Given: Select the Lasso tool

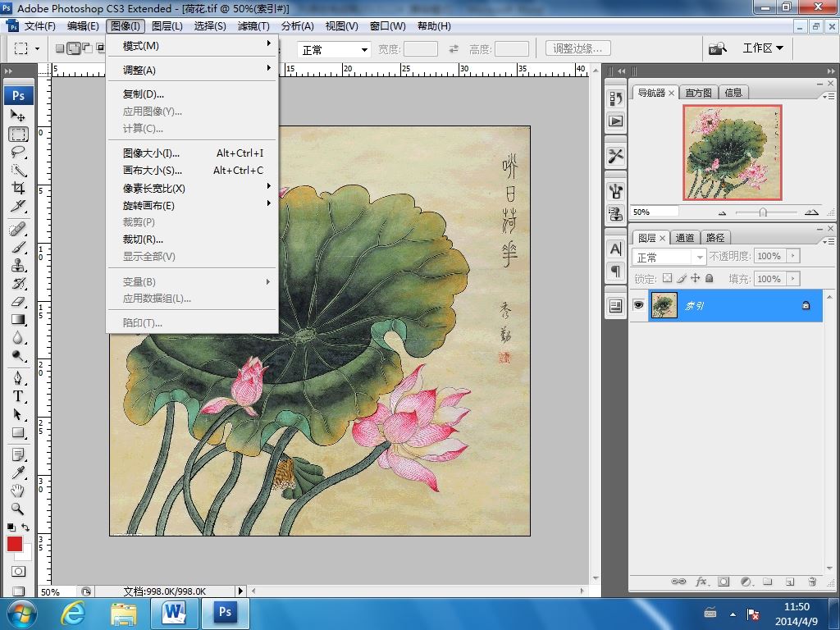Looking at the screenshot, I should coord(18,153).
